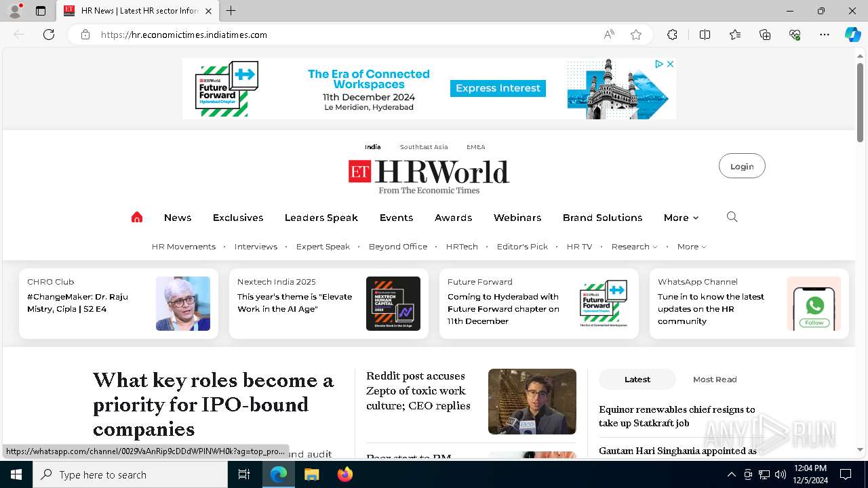Click Express Interest in the ad
This screenshot has height=488, width=868.
point(498,88)
